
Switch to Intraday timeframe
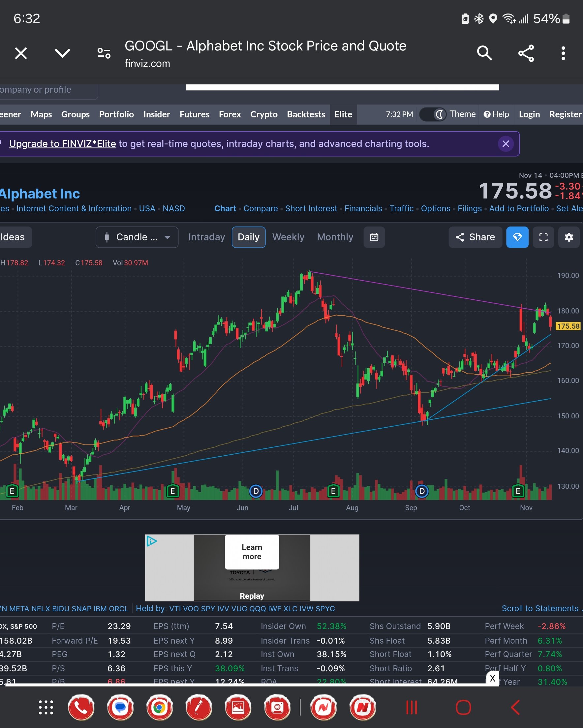pos(207,237)
